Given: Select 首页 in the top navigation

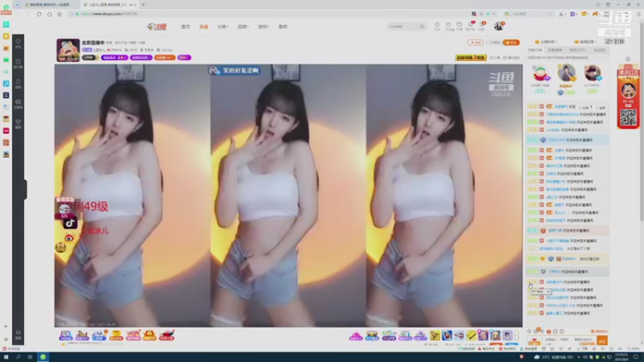Looking at the screenshot, I should [x=186, y=27].
